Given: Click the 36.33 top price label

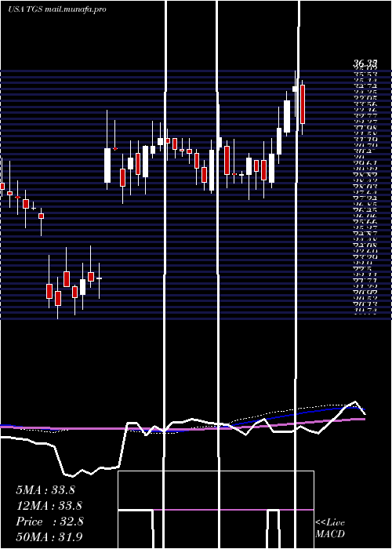Looking at the screenshot, I should pyautogui.click(x=365, y=64).
